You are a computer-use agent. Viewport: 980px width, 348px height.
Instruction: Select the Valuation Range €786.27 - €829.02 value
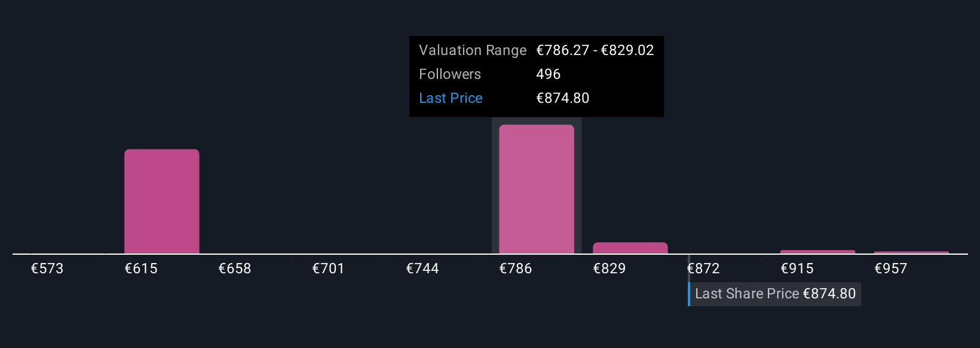[x=595, y=50]
